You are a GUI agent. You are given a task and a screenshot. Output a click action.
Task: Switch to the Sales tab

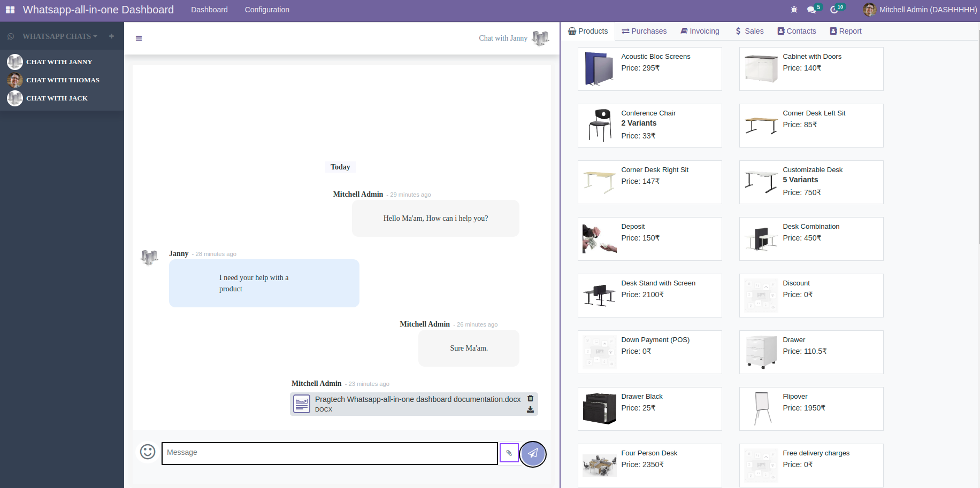[749, 31]
